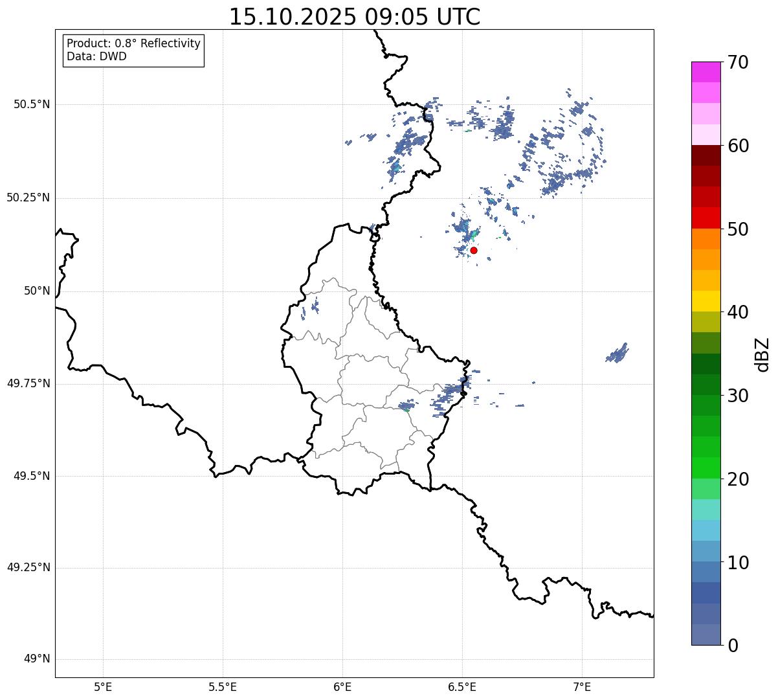Click the colorbar tick label 30
Image resolution: width=778 pixels, height=700 pixels.
[x=738, y=396]
